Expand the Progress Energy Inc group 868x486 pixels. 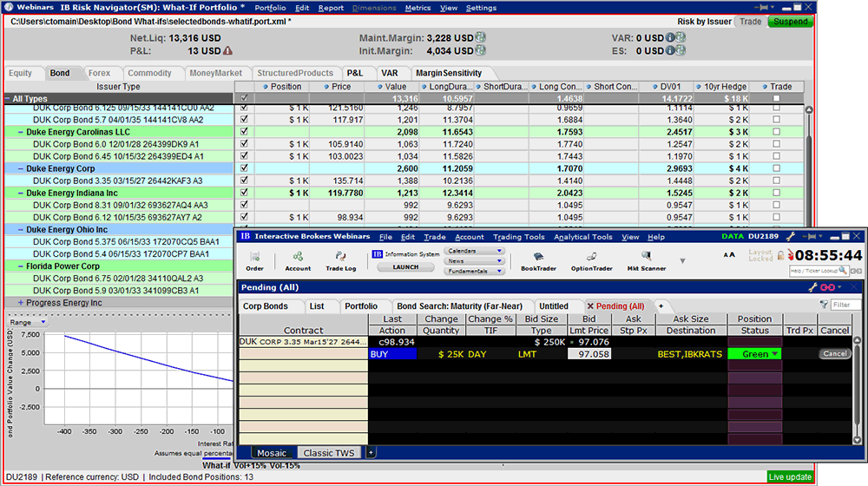(21, 302)
